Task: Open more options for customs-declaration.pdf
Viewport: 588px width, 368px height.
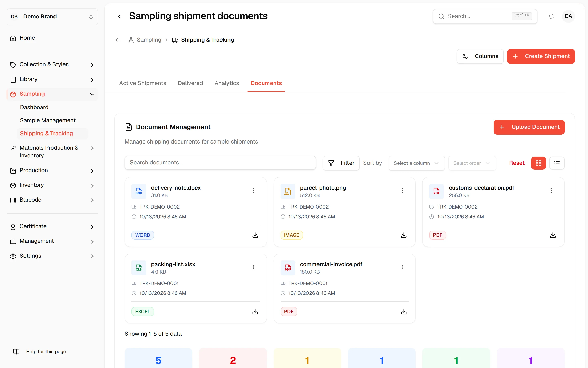Action: pyautogui.click(x=551, y=191)
